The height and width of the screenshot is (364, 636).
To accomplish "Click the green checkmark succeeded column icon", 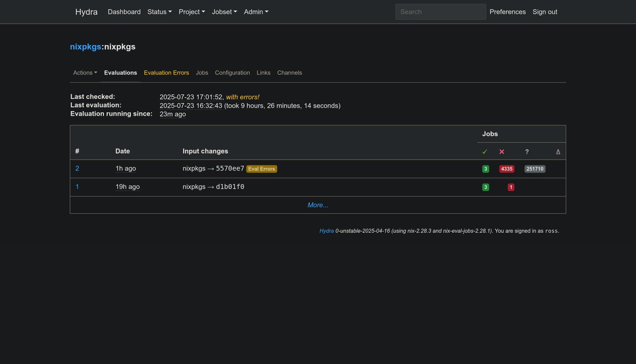I will click(x=484, y=152).
